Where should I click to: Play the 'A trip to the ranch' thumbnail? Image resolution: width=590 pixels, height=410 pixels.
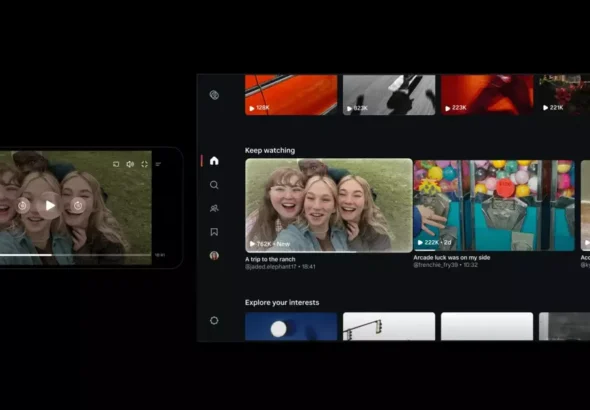329,205
